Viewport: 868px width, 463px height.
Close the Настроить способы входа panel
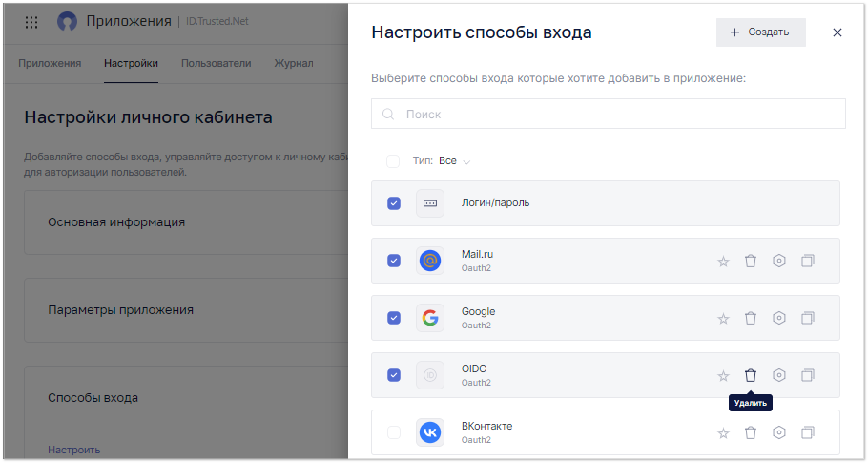coord(837,32)
